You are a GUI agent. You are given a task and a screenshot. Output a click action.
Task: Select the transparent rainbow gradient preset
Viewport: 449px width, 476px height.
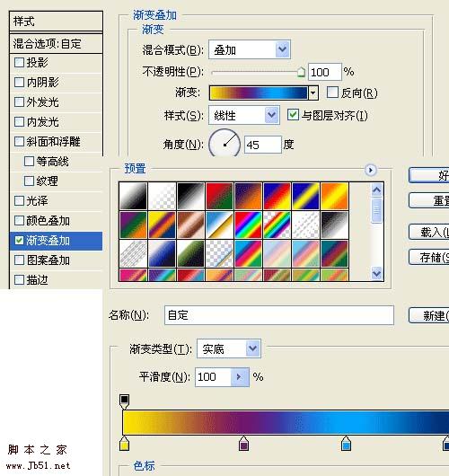pyautogui.click(x=277, y=225)
